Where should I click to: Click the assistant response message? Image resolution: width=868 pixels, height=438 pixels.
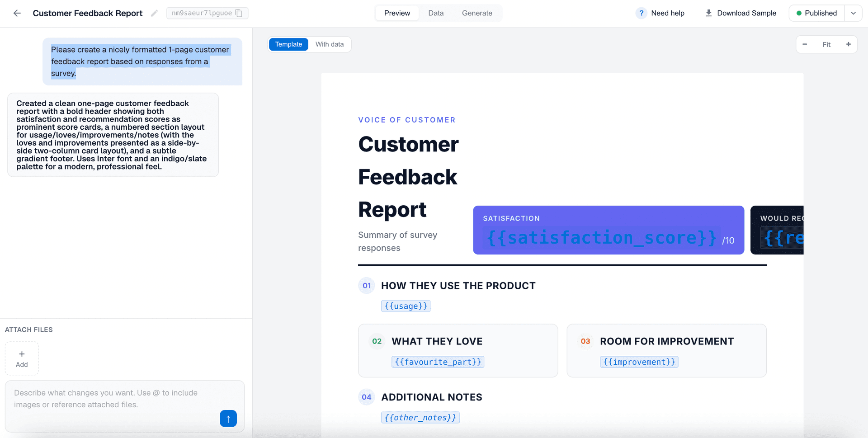113,135
